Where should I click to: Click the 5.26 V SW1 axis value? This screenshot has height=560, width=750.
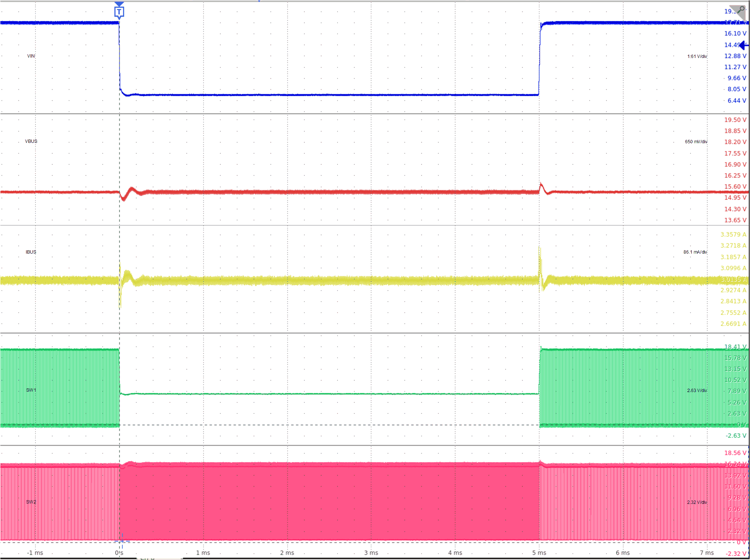click(x=737, y=403)
